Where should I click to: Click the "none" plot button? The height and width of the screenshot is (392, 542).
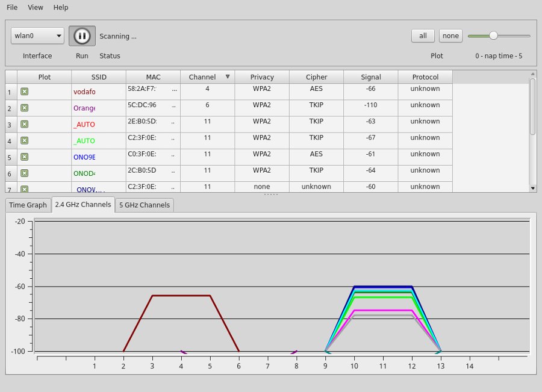tap(450, 36)
